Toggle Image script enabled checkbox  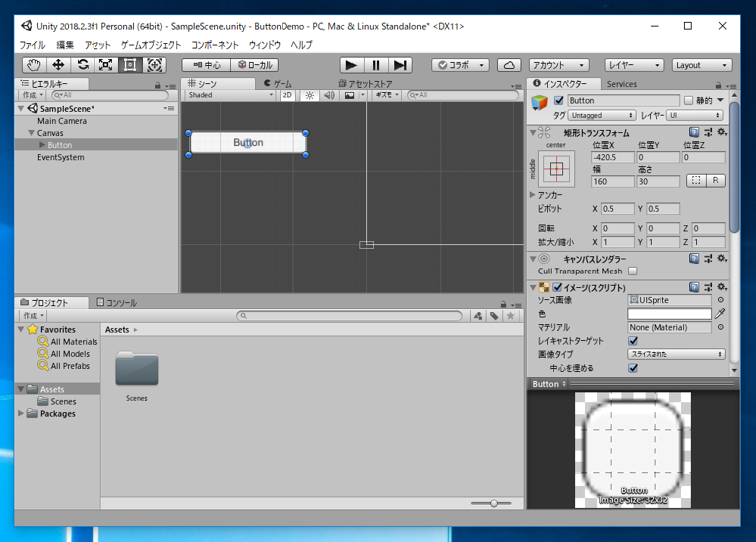[x=557, y=287]
